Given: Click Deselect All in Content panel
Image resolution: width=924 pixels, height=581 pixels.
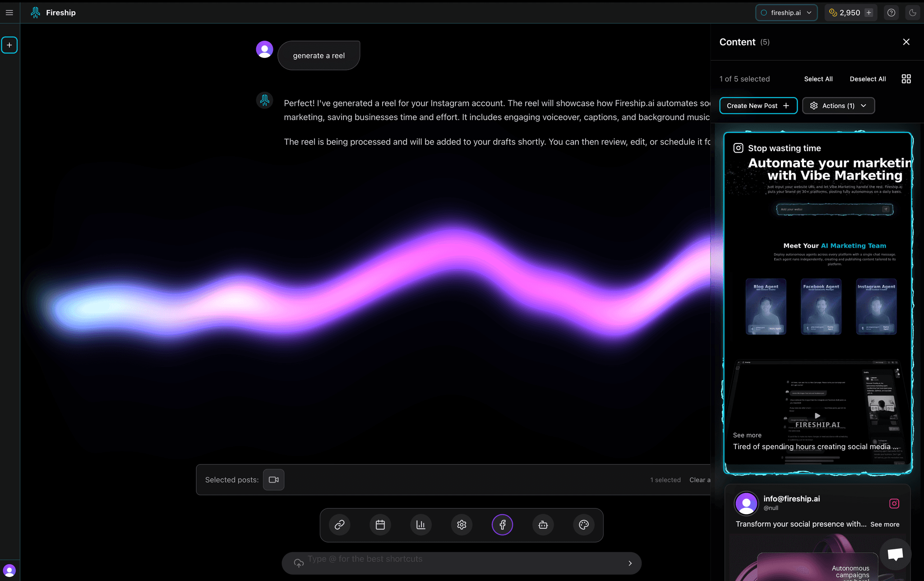Looking at the screenshot, I should coord(867,79).
